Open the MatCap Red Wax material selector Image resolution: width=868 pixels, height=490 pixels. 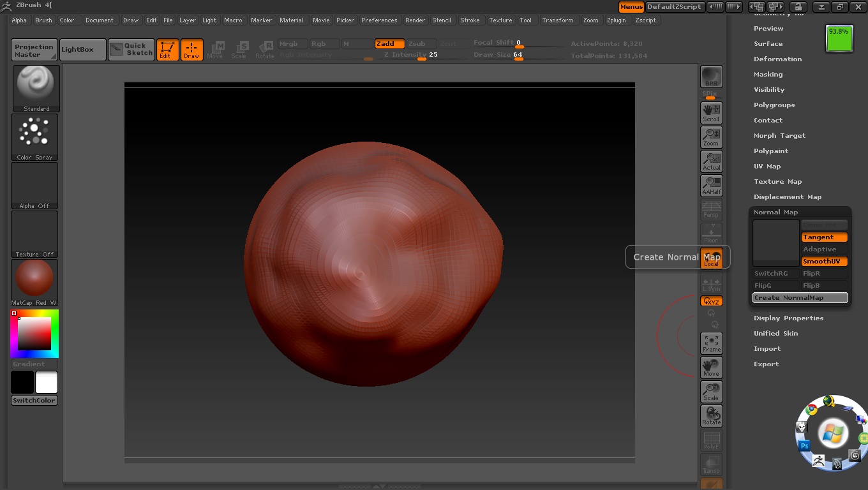[x=34, y=283]
